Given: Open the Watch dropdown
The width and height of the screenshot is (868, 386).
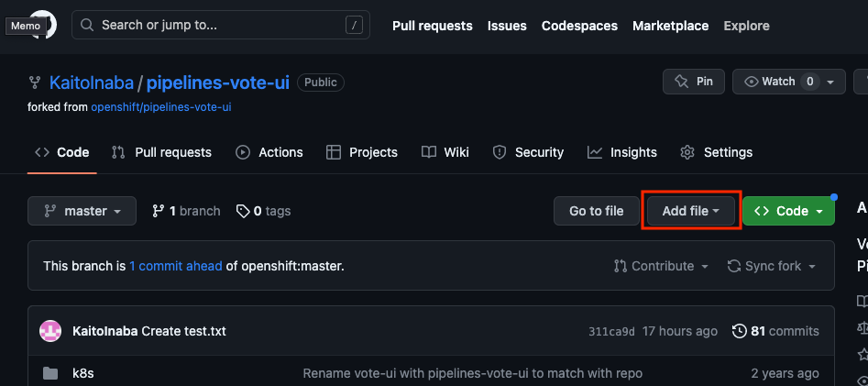Looking at the screenshot, I should pyautogui.click(x=789, y=82).
